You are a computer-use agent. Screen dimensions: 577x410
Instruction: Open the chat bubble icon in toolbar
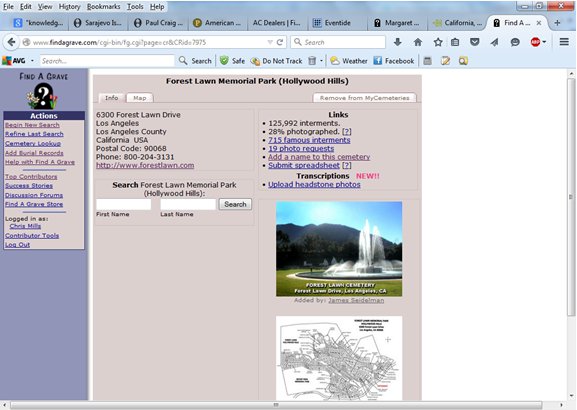(515, 42)
